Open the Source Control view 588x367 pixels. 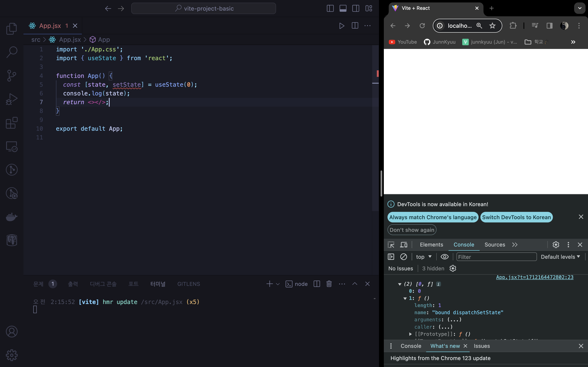(x=11, y=75)
